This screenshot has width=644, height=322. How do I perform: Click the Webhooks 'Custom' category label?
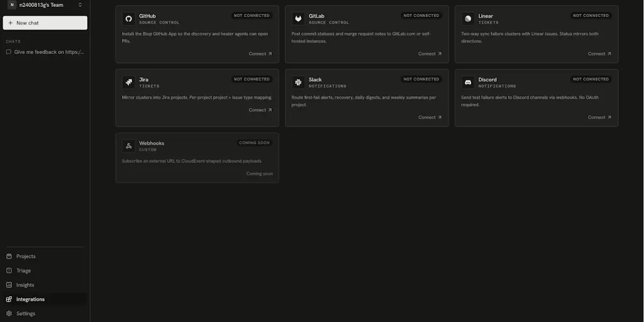point(148,150)
